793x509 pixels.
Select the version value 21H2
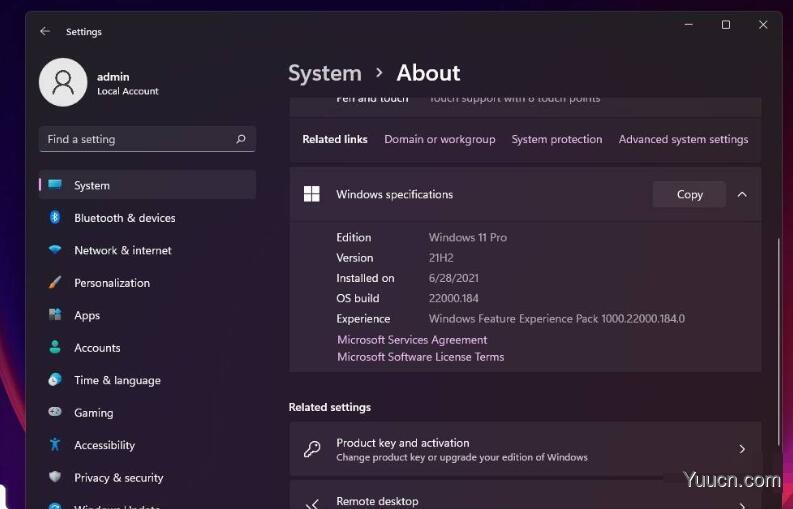(x=441, y=258)
